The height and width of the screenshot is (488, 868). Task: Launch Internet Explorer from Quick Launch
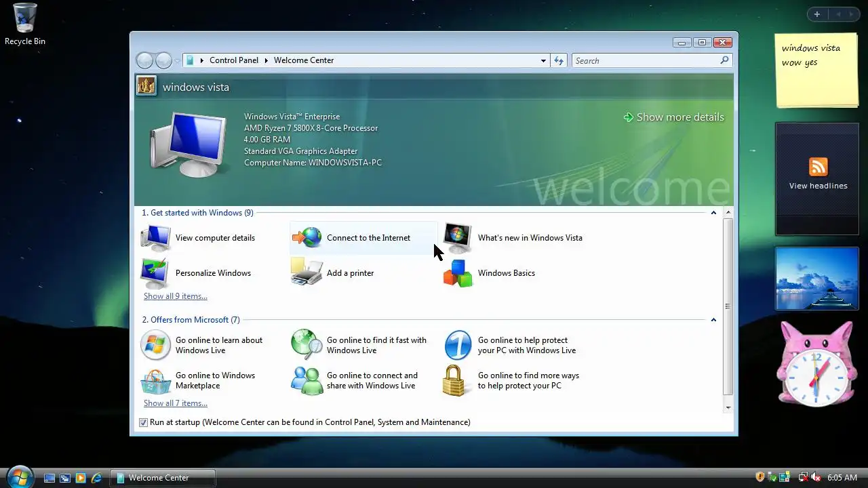97,478
